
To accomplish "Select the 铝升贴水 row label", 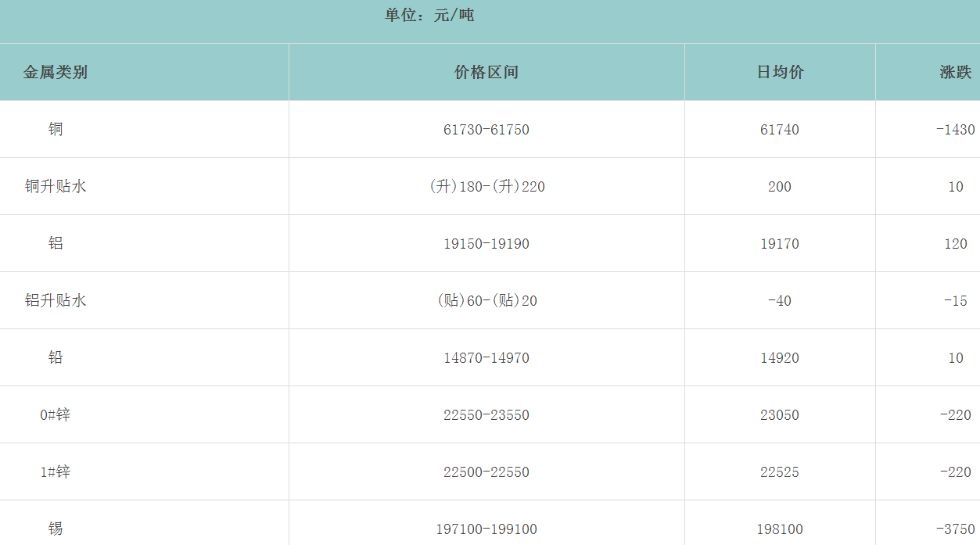I will 56,301.
